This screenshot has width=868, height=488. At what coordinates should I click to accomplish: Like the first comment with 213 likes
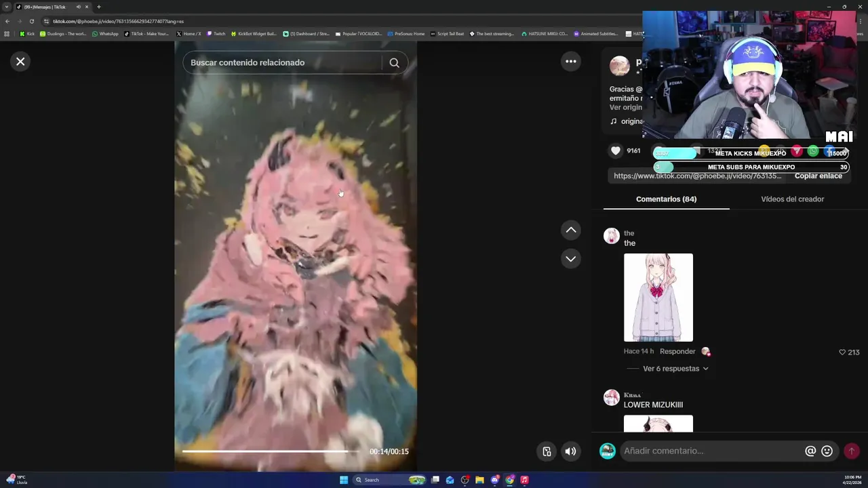[842, 352]
